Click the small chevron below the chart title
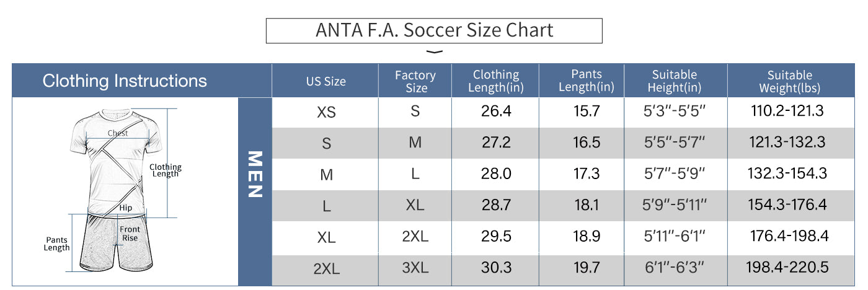Image resolution: width=868 pixels, height=290 pixels. pos(436,52)
